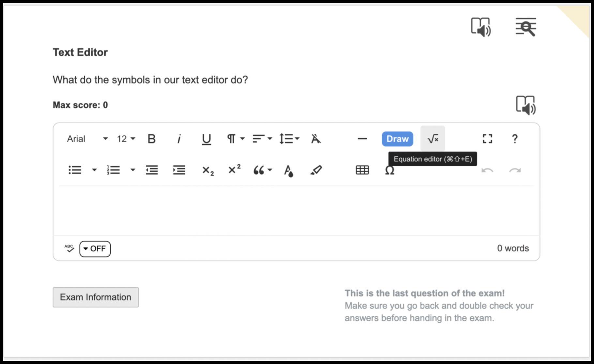Screen dimensions: 594x364
Task: Increase indent
Action: tap(179, 170)
